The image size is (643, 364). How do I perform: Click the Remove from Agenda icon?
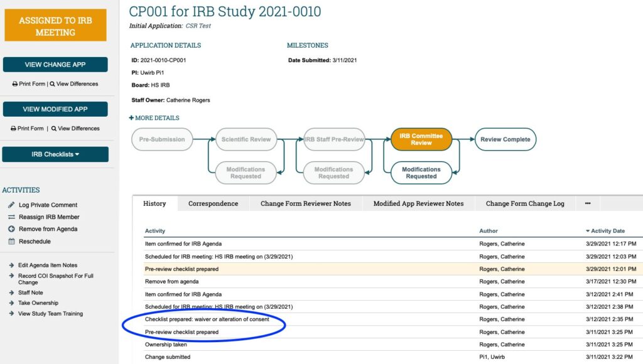[11, 229]
